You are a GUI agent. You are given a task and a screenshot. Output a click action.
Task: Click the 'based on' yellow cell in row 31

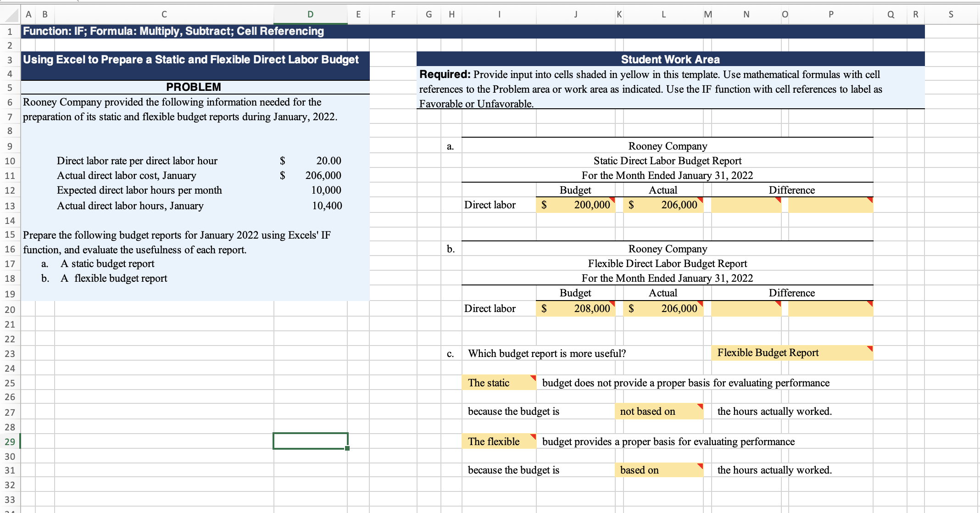(x=659, y=470)
